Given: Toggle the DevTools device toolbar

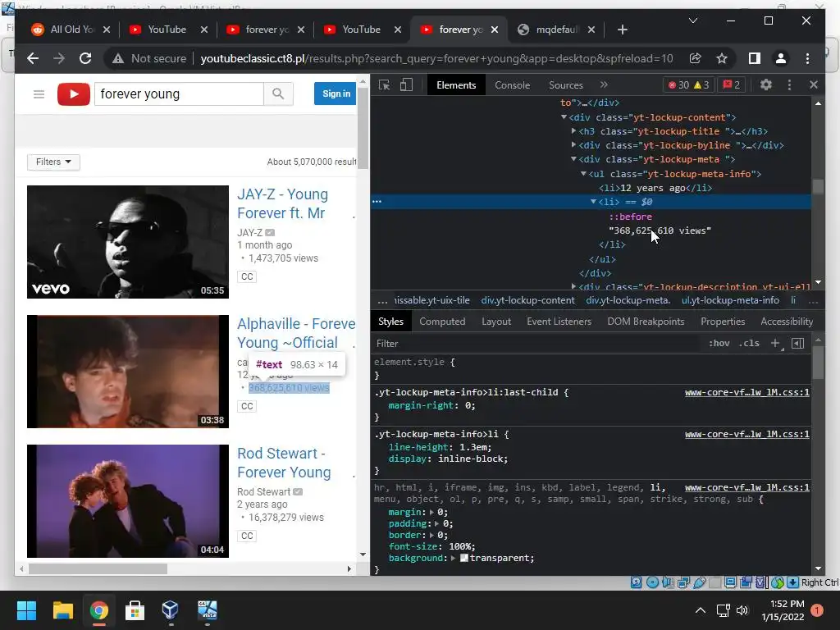Looking at the screenshot, I should [406, 84].
